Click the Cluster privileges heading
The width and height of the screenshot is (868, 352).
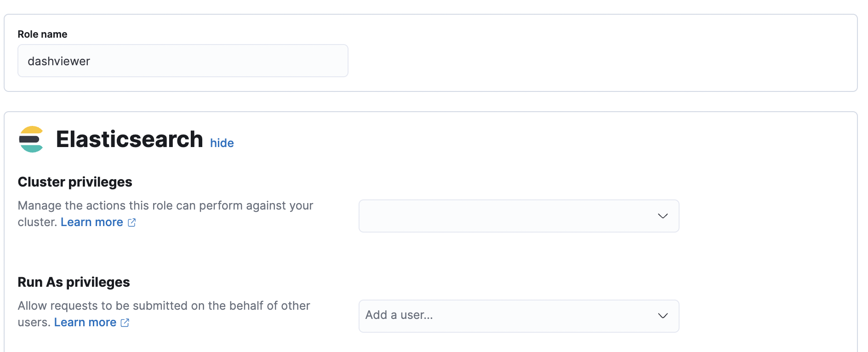75,182
